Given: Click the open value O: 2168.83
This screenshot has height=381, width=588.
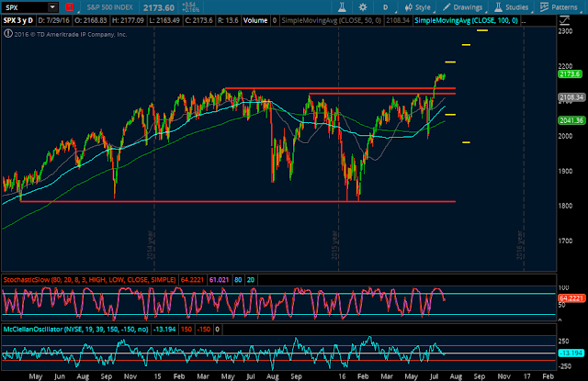Looking at the screenshot, I should 90,20.
